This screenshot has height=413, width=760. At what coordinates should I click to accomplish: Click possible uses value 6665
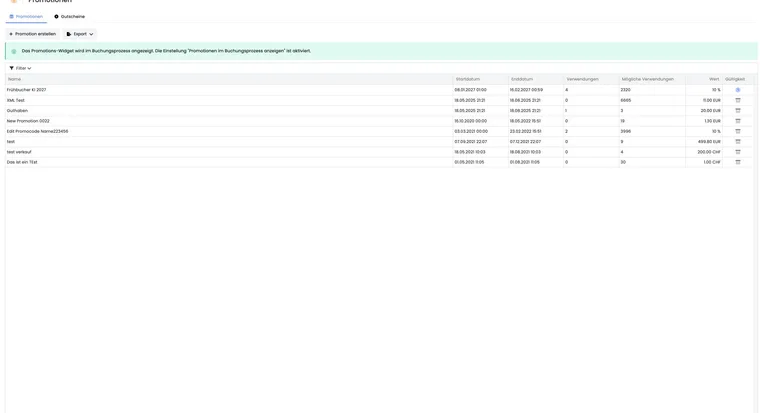click(626, 100)
